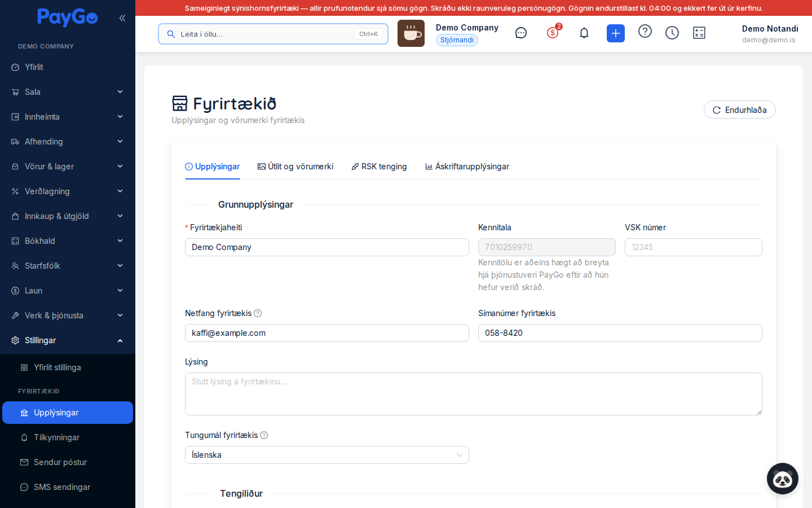Click the PayGo logo
Screen dimensions: 812x508
pos(68,18)
